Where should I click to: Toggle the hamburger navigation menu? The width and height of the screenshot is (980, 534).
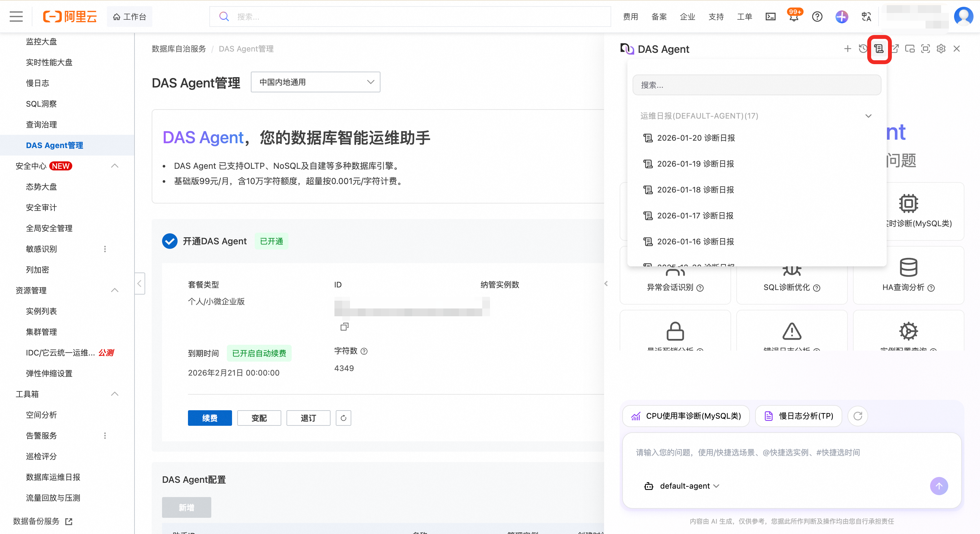[16, 17]
